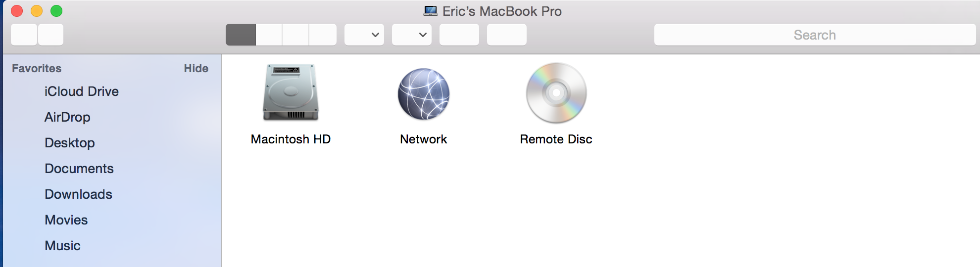Hide the Favorites section
This screenshot has width=980, height=267.
pyautogui.click(x=196, y=68)
